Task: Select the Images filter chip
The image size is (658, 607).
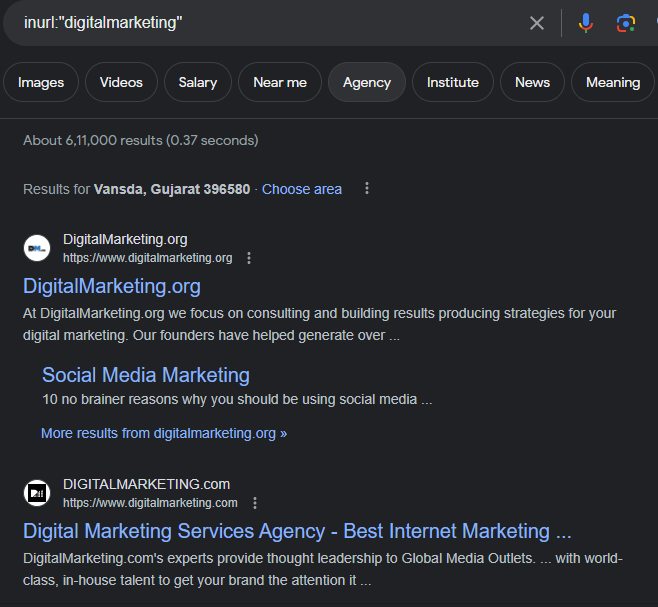Action: click(x=41, y=82)
